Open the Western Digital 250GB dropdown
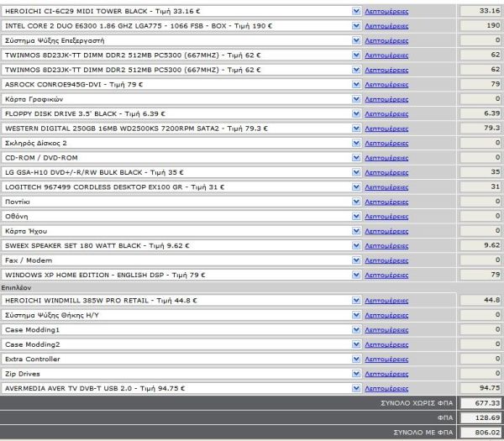 click(x=356, y=129)
